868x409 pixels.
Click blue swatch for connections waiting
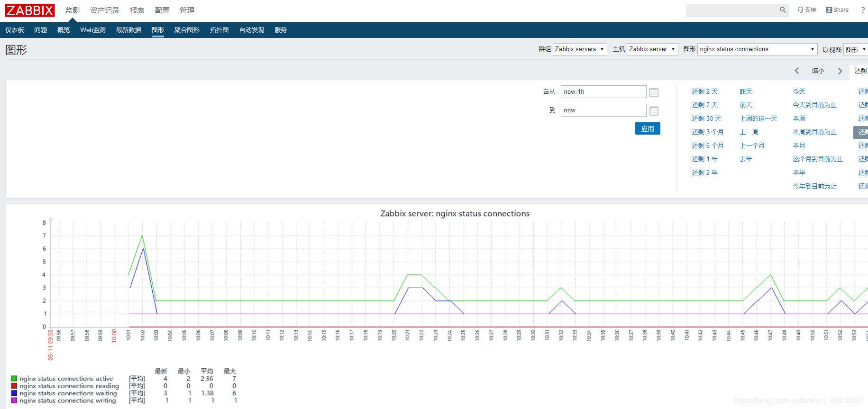(14, 393)
